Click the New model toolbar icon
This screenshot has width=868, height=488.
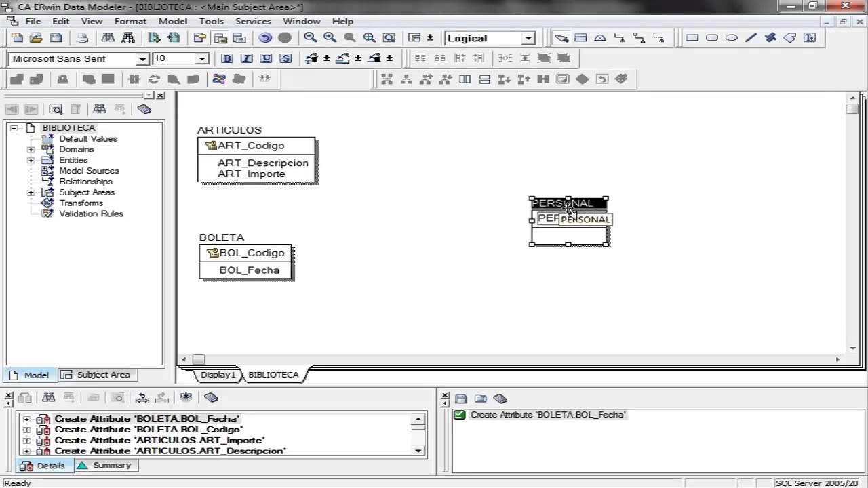(x=18, y=38)
